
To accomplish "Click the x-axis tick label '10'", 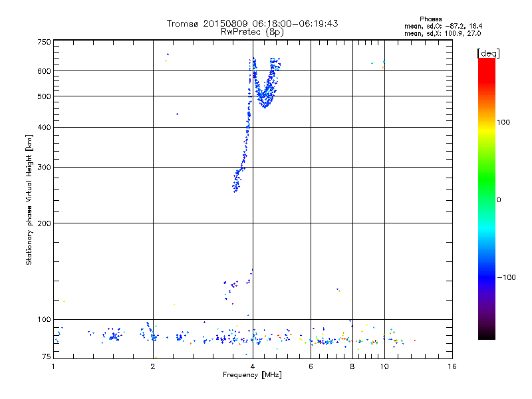I will click(x=384, y=366).
